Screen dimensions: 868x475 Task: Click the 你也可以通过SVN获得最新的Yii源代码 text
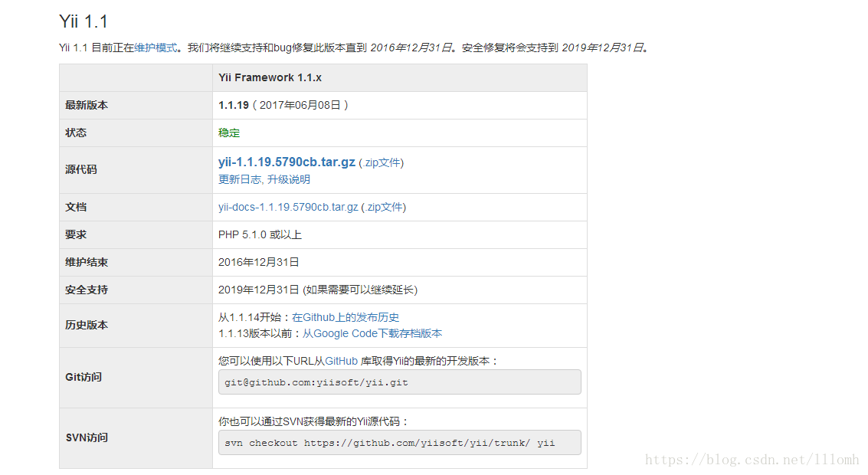[313, 421]
